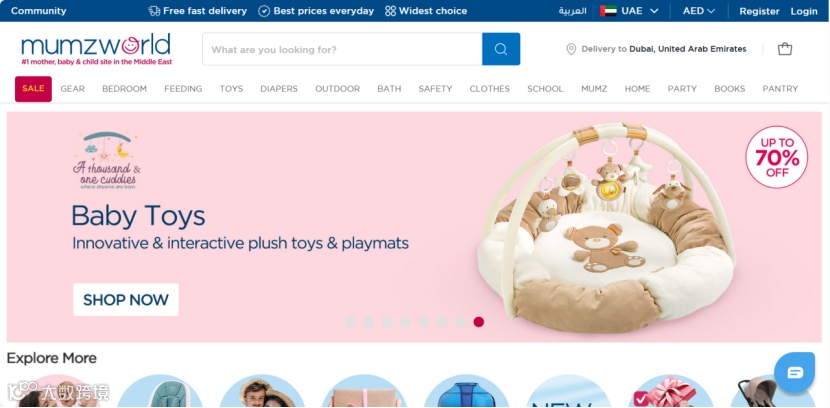This screenshot has height=408, width=830.
Task: Open the shopping bag cart icon
Action: (x=784, y=49)
